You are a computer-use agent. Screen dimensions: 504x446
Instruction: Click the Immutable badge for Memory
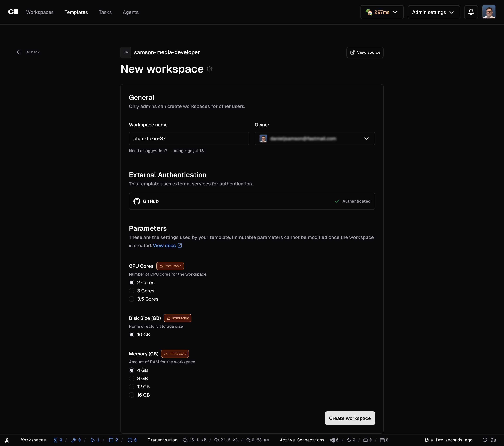click(175, 354)
